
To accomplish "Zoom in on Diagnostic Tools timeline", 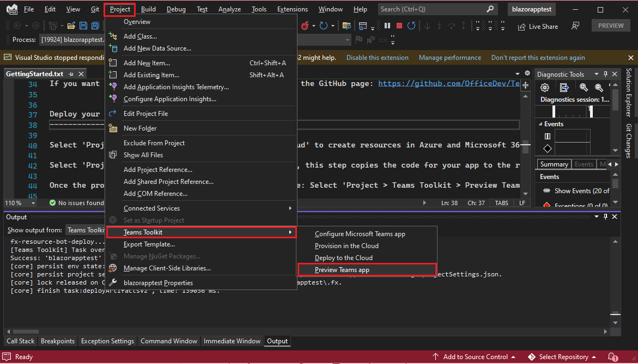I will point(584,88).
